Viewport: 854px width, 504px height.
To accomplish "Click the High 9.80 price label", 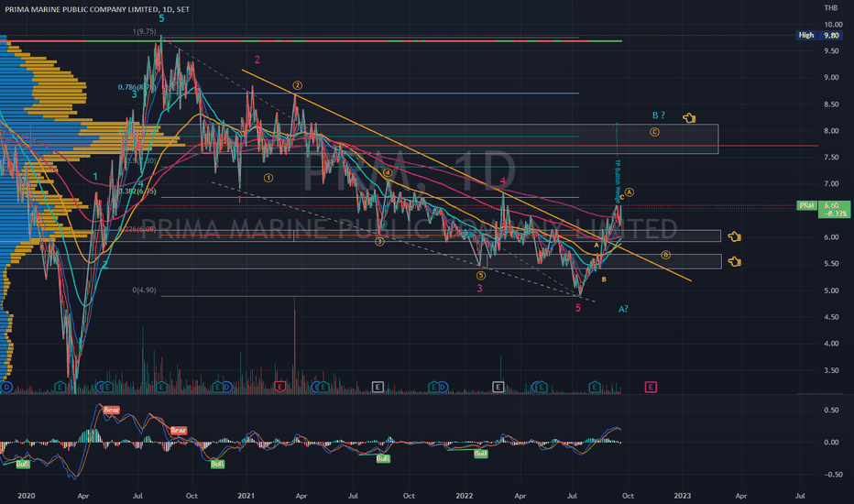I will [x=820, y=35].
